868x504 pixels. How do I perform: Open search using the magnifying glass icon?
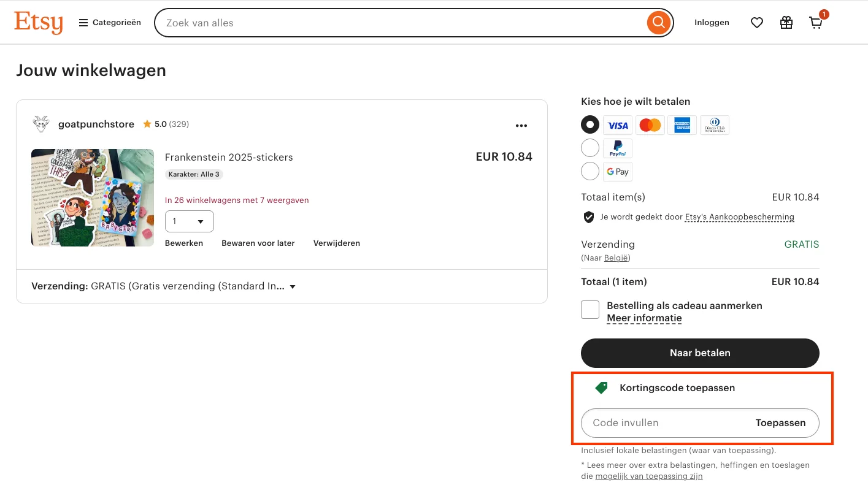[658, 22]
